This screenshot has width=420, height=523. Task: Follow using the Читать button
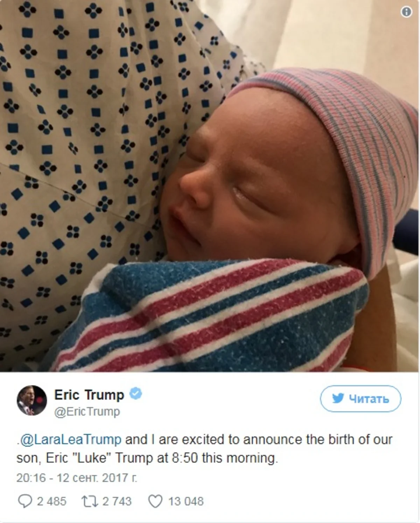tap(360, 398)
